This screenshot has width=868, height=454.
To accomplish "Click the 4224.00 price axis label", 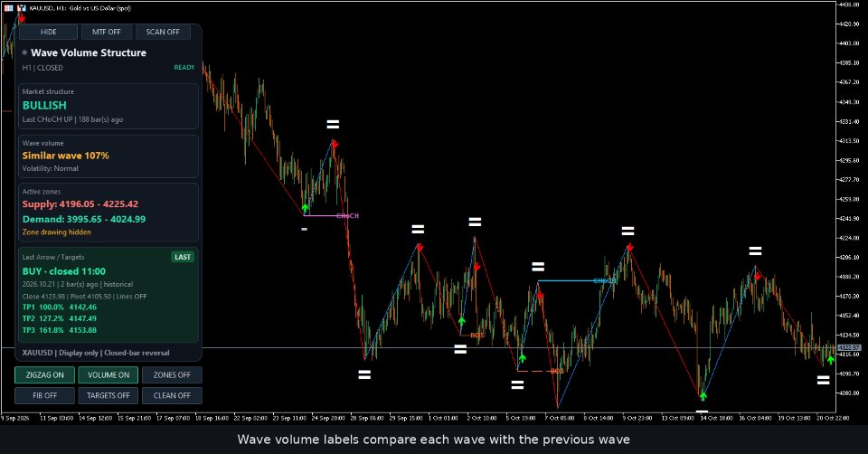I will [849, 238].
